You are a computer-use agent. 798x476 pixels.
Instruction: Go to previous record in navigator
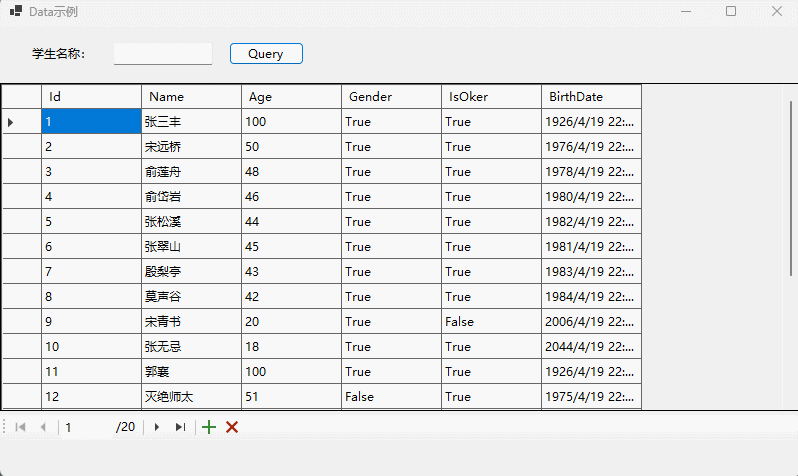43,427
